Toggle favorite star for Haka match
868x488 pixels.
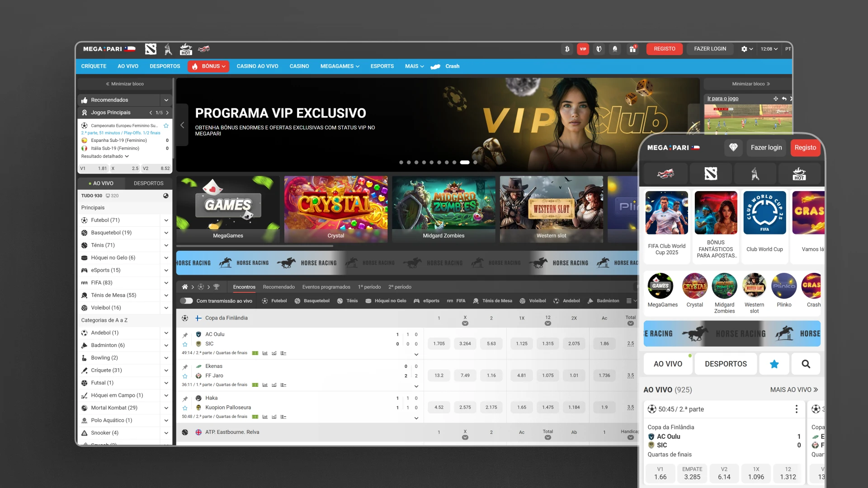185,408
